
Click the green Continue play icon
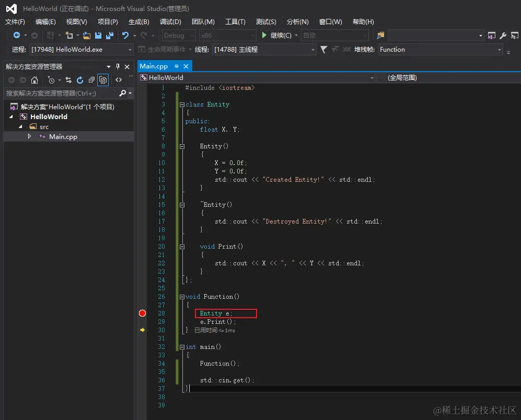pos(264,35)
